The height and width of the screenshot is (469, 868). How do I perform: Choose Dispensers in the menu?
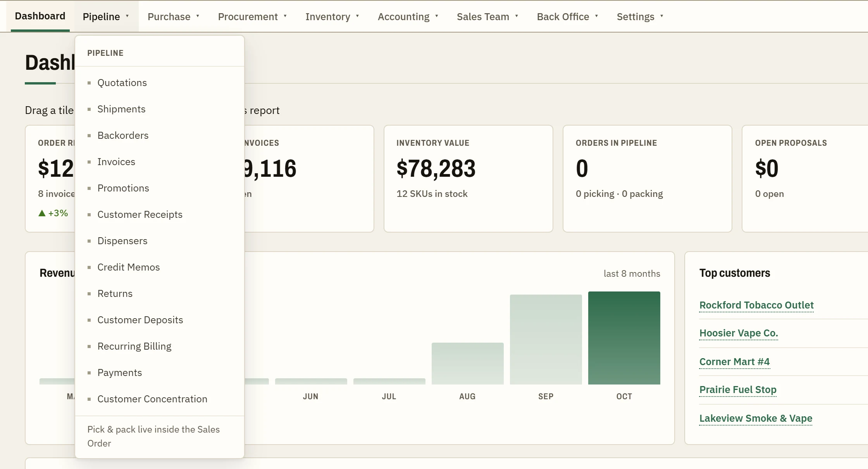pyautogui.click(x=160, y=241)
